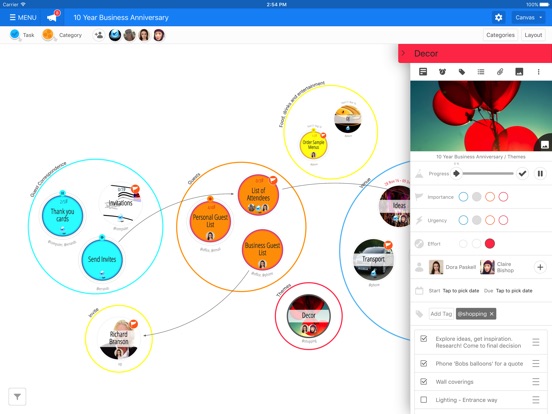Click the attachment paperclip icon

[500, 72]
